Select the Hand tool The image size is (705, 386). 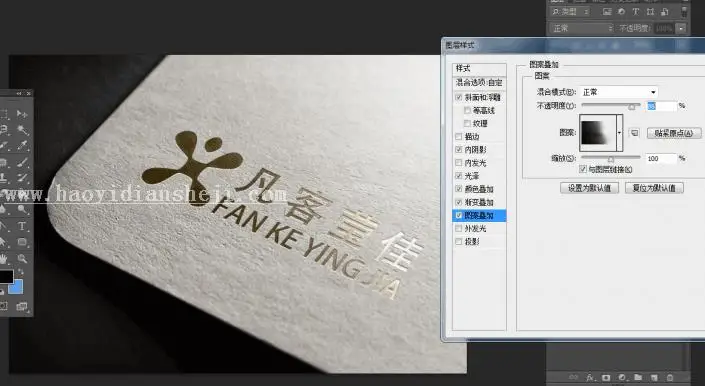pyautogui.click(x=4, y=258)
